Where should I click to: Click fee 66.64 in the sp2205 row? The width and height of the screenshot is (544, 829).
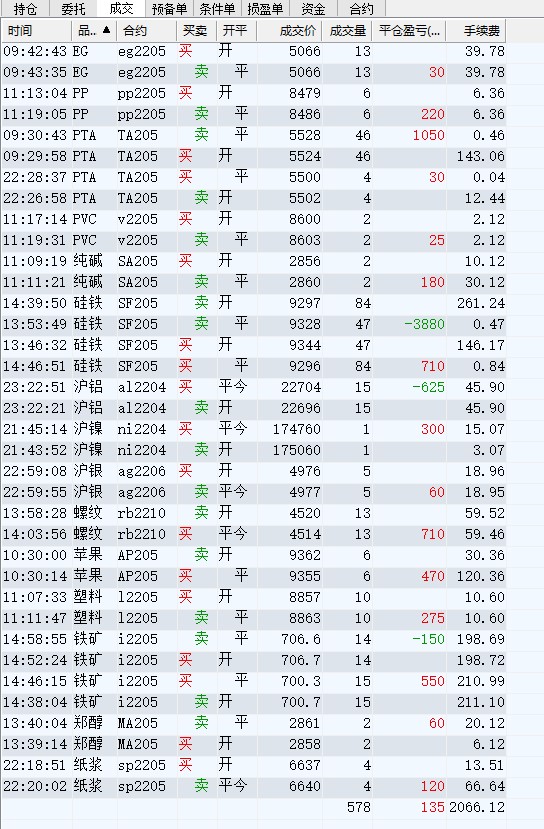coord(485,786)
